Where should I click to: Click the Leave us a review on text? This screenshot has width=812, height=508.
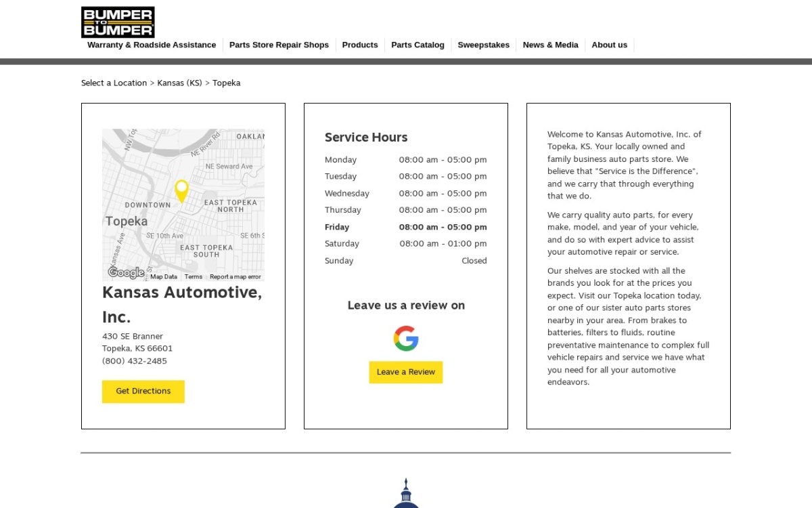[x=406, y=305]
